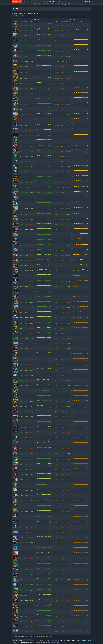Click the Juggernaut hero portrait
Screen dimensions: 103x644
coord(15,35)
